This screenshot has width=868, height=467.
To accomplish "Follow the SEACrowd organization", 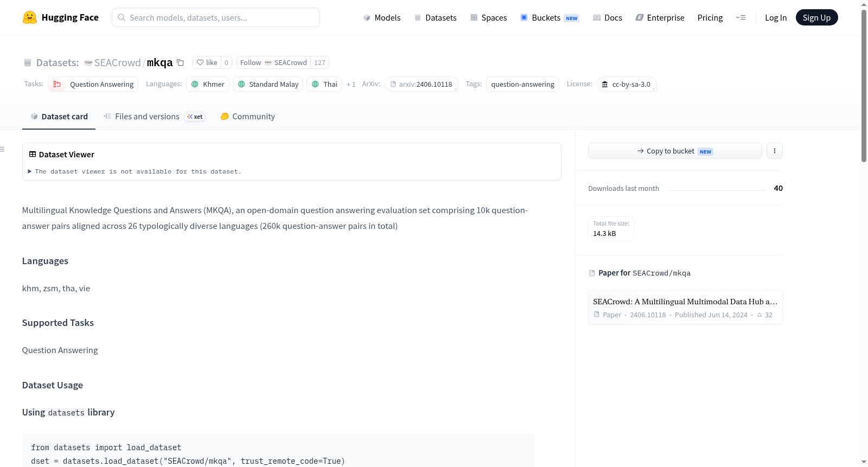I will pyautogui.click(x=273, y=62).
